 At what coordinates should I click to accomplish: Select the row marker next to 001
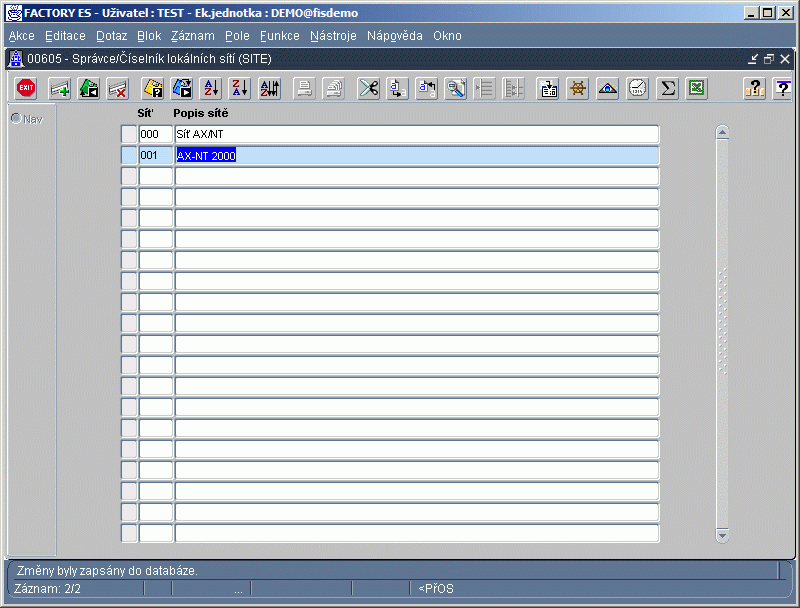click(129, 156)
